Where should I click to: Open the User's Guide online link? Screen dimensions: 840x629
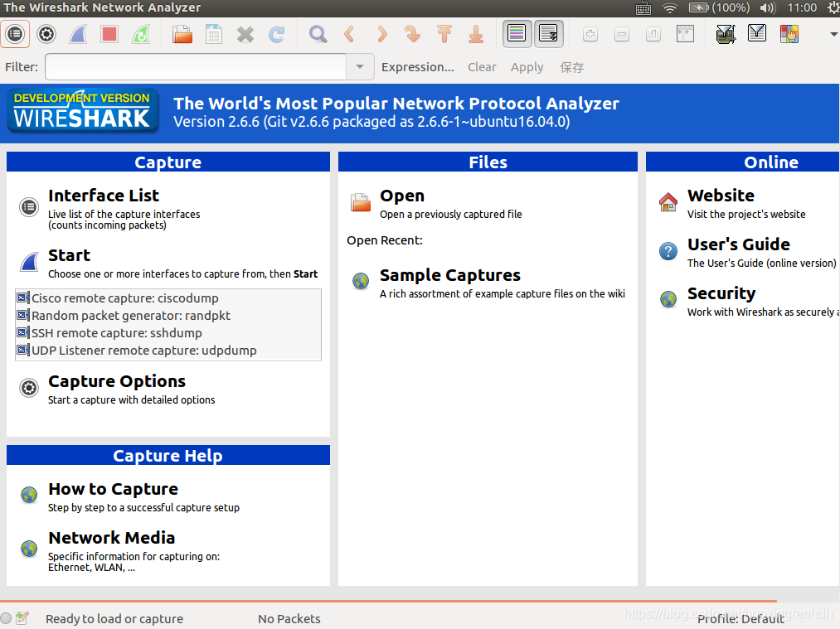point(738,244)
